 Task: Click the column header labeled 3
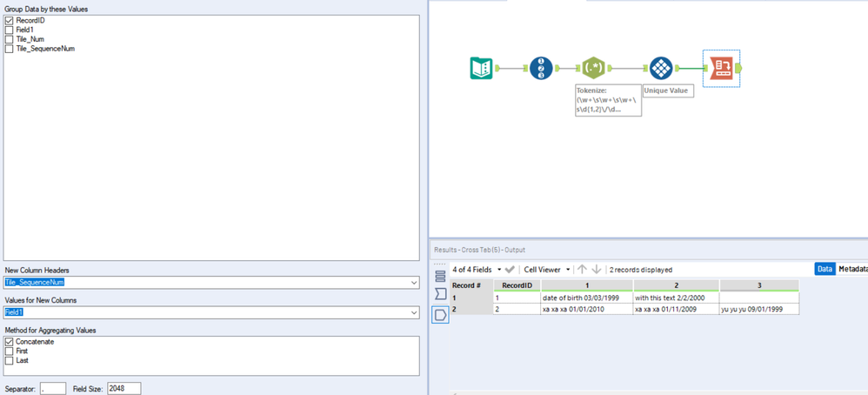pos(759,286)
